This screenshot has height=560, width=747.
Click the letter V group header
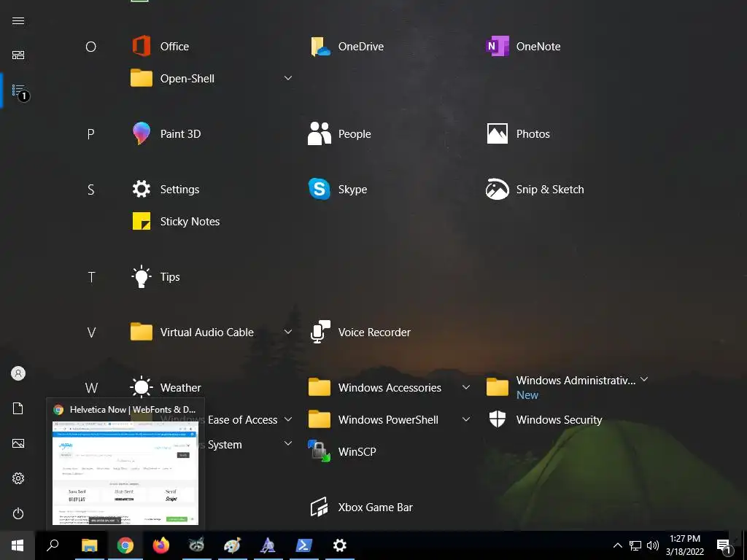(x=91, y=332)
